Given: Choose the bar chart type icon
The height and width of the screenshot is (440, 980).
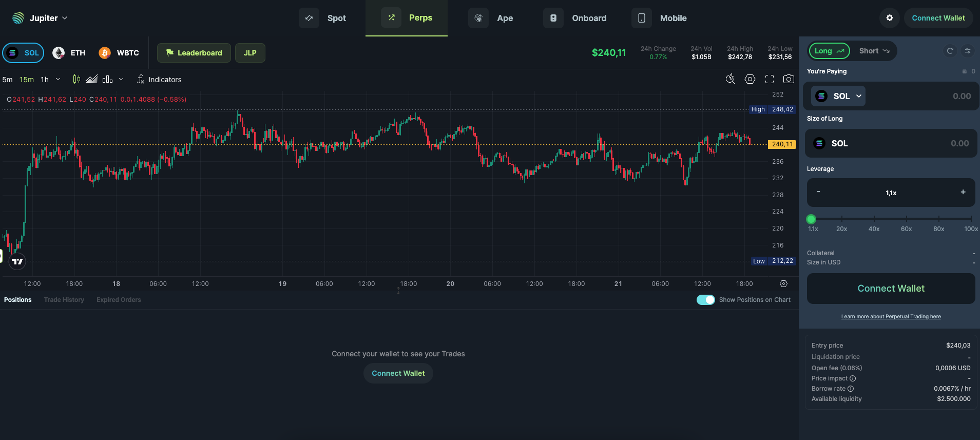Looking at the screenshot, I should click(x=107, y=79).
